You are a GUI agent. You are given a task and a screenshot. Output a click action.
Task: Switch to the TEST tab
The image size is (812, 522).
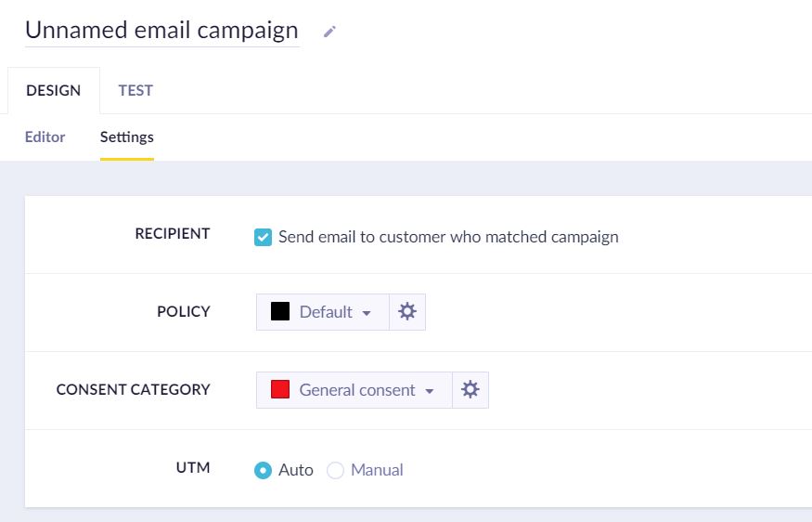(135, 90)
